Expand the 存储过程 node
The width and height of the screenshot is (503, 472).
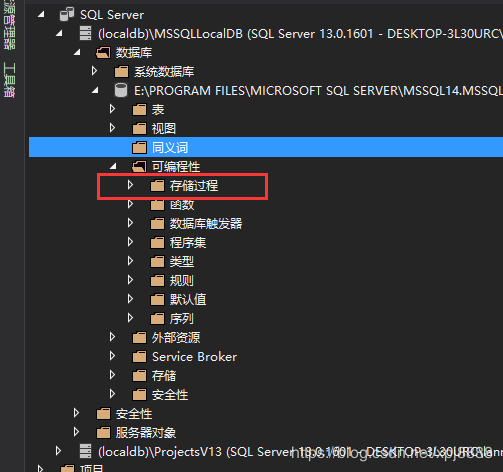[130, 185]
